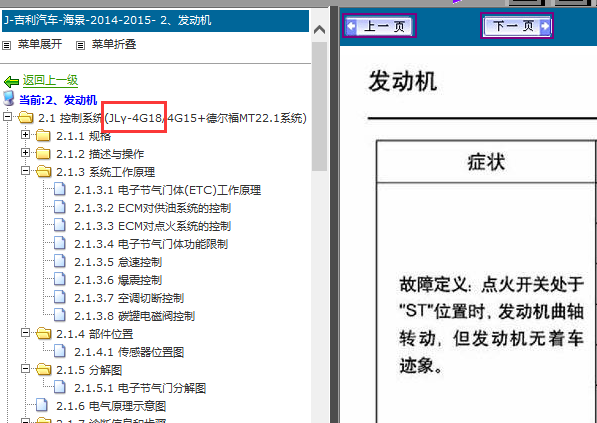Click the 下一页 next page button
The width and height of the screenshot is (597, 423).
click(x=517, y=26)
